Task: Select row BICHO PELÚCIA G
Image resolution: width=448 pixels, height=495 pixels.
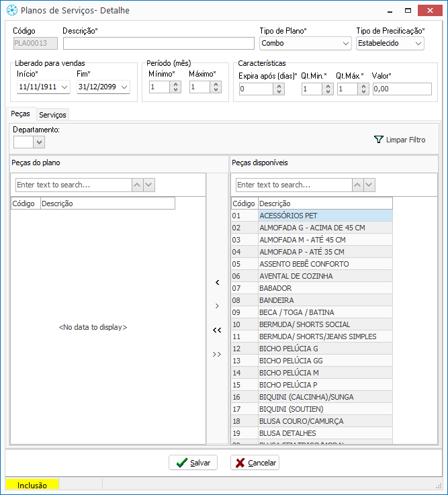Action: [x=312, y=349]
